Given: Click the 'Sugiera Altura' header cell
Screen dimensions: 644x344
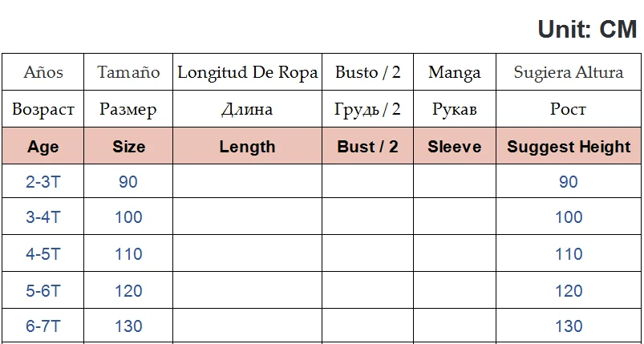Looking at the screenshot, I should tap(569, 72).
